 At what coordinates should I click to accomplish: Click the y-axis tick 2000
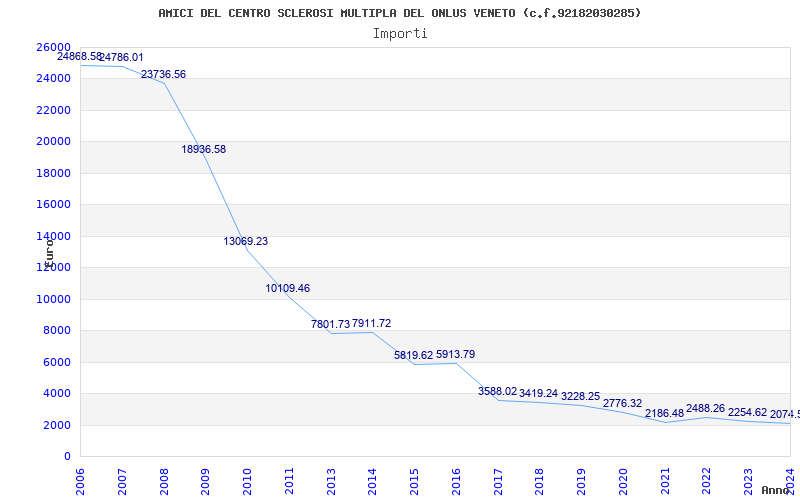[57, 425]
